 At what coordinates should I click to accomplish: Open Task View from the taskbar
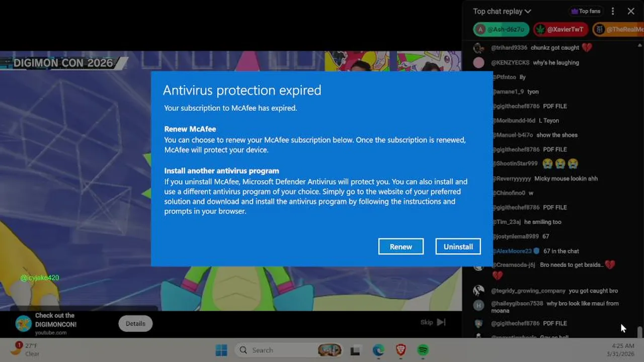click(x=355, y=350)
